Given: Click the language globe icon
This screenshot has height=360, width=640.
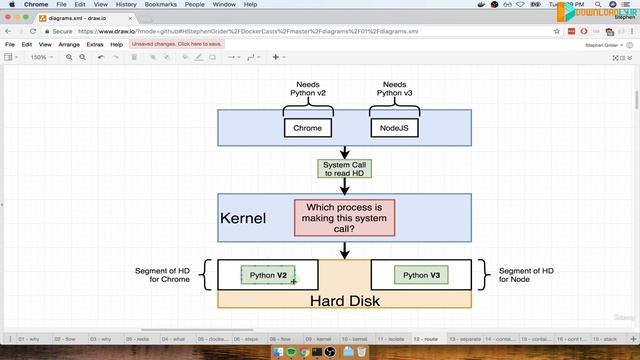Looking at the screenshot, I should pyautogui.click(x=630, y=45).
